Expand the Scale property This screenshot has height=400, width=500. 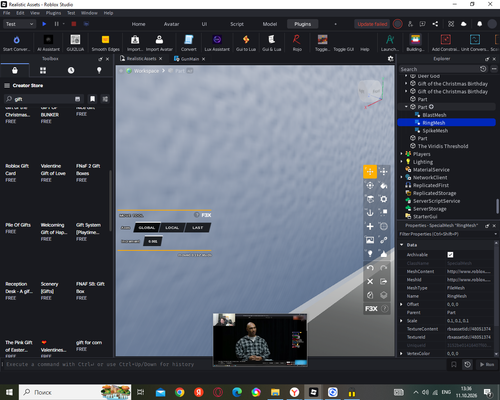tap(401, 321)
